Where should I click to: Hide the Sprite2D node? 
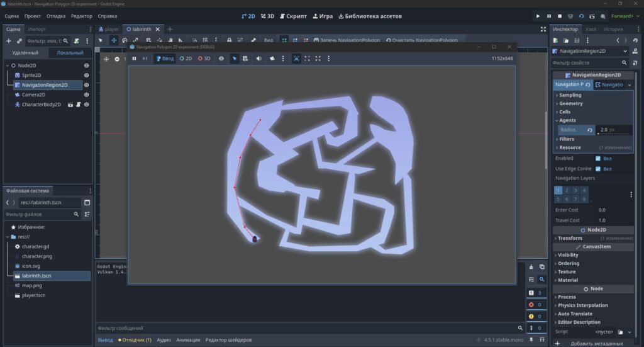(x=86, y=75)
